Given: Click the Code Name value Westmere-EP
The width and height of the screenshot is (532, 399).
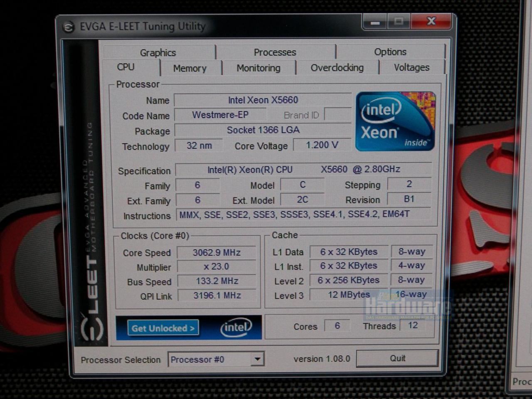Looking at the screenshot, I should (220, 115).
